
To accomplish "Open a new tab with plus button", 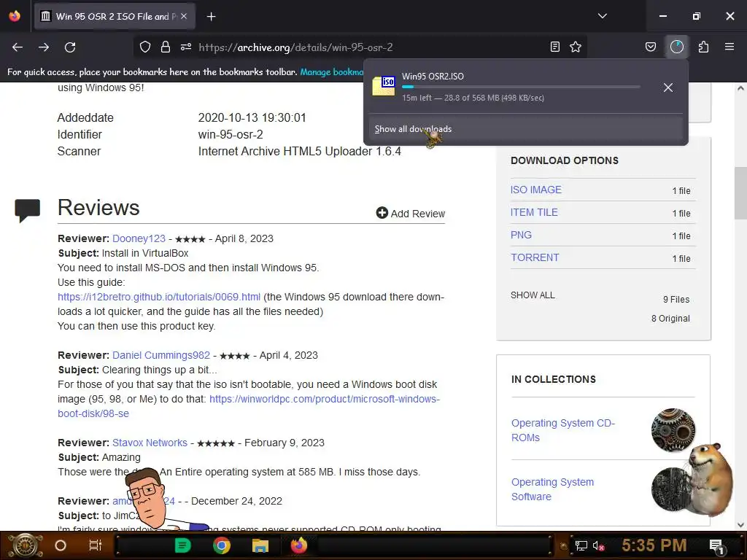I will click(212, 17).
